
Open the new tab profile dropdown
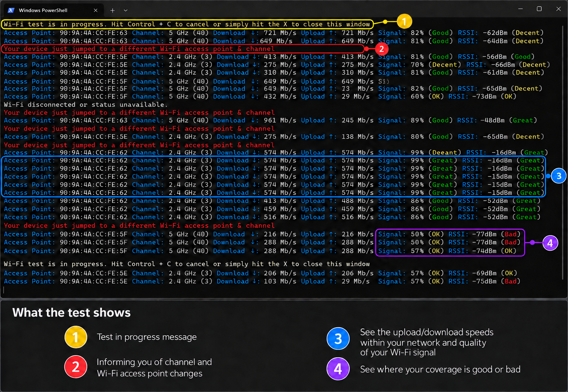126,10
